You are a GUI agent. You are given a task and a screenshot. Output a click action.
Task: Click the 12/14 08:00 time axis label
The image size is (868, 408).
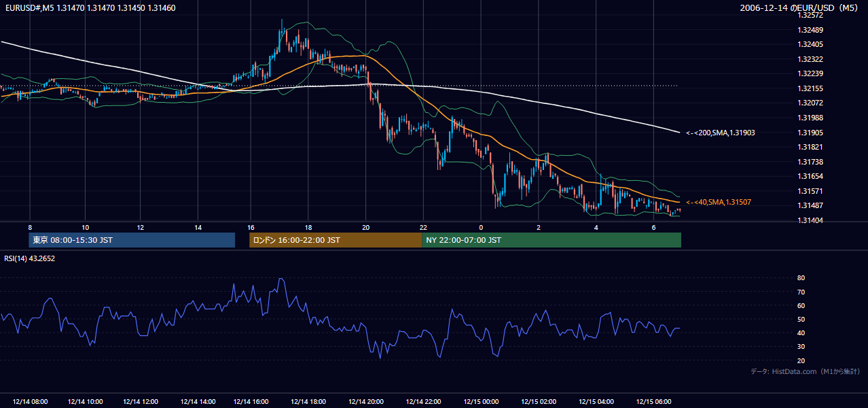[30, 402]
